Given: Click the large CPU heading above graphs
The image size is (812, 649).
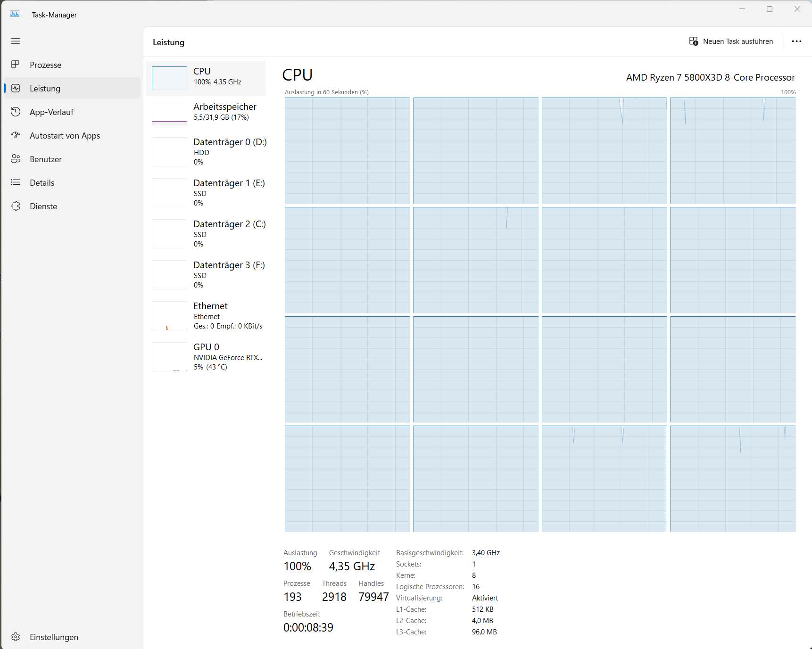Looking at the screenshot, I should point(298,75).
